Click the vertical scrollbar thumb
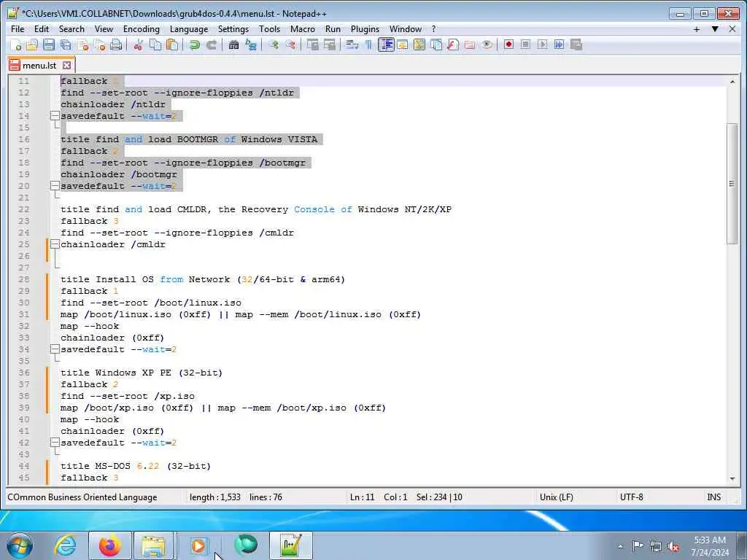 (732, 184)
